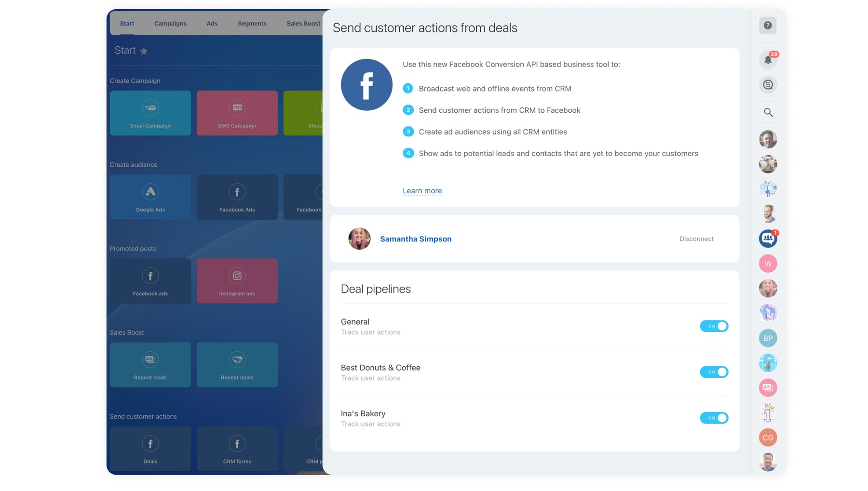Turn off General pipeline tracking

(714, 326)
